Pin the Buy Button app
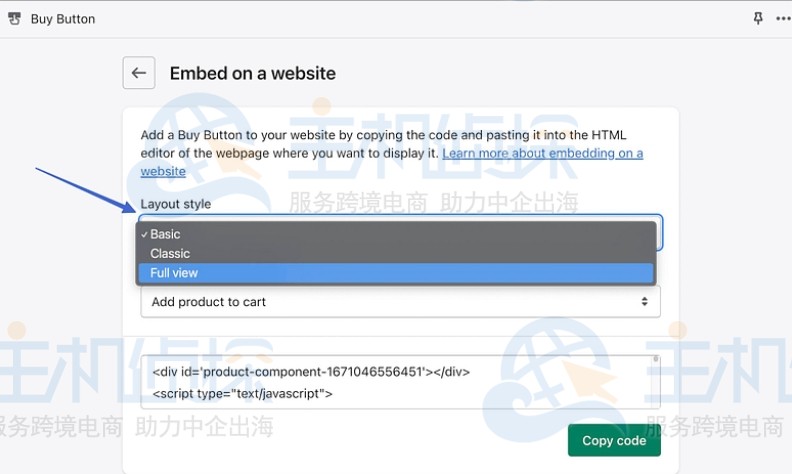This screenshot has width=792, height=474. coord(757,19)
